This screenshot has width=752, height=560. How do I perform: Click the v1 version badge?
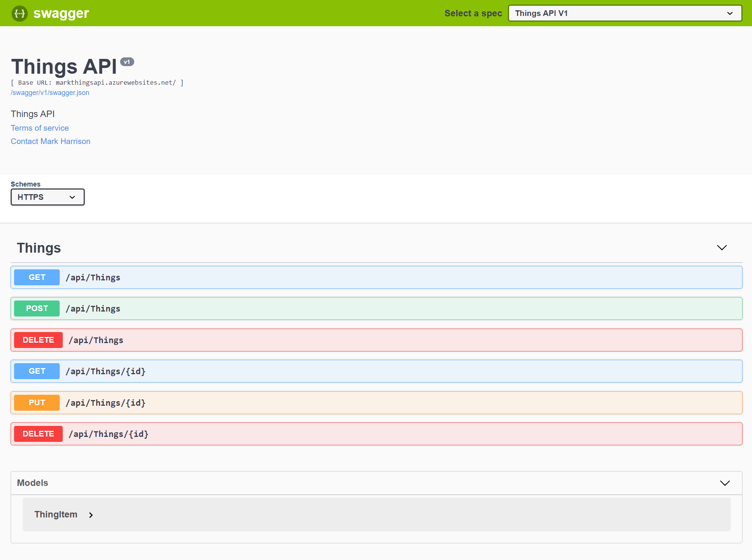point(127,62)
